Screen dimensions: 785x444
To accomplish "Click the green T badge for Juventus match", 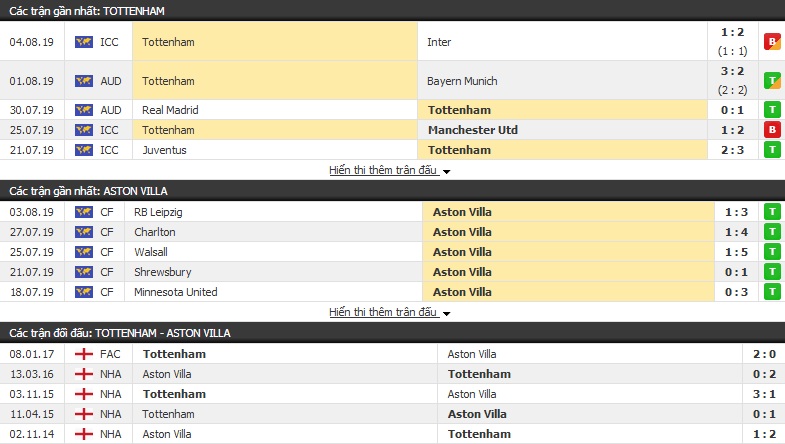I will pyautogui.click(x=772, y=150).
